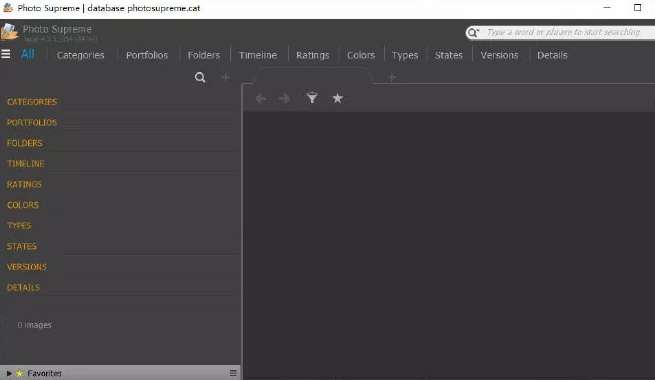Expand the DETAILS section header
This screenshot has height=380, width=655.
(23, 288)
